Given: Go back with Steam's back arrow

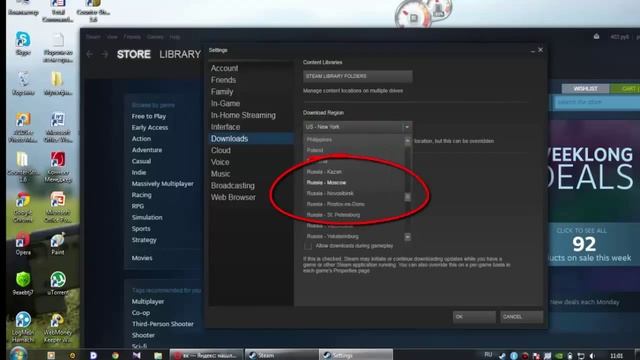Looking at the screenshot, I should (x=90, y=54).
